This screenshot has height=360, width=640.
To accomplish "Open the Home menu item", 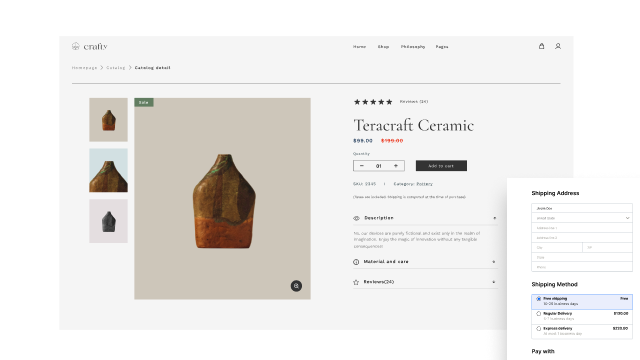I will 360,47.
